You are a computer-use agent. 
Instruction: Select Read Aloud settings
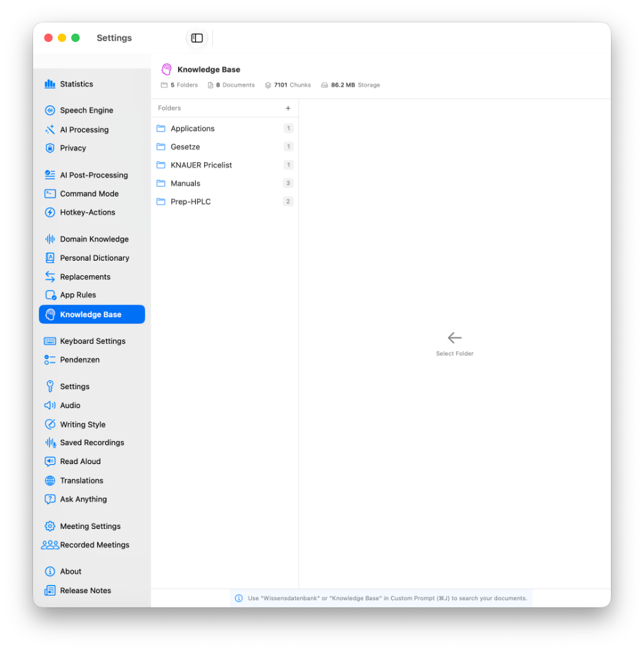pos(92,462)
